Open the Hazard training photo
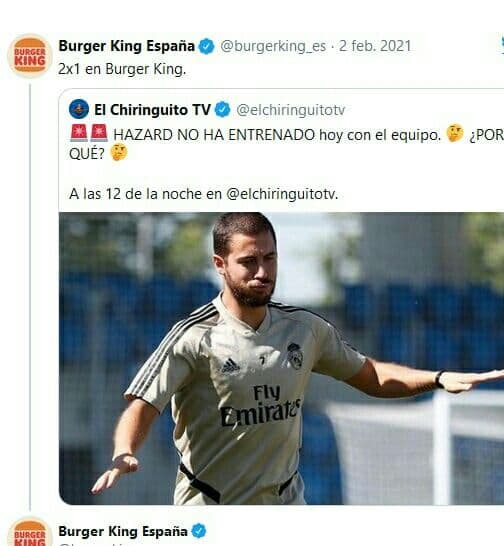This screenshot has width=504, height=546. (281, 358)
